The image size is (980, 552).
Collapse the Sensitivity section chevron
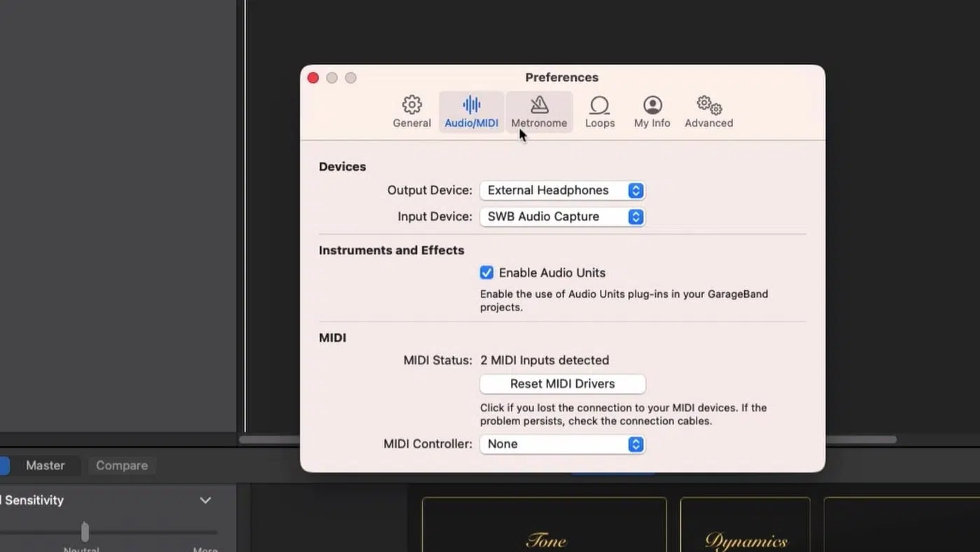click(205, 500)
